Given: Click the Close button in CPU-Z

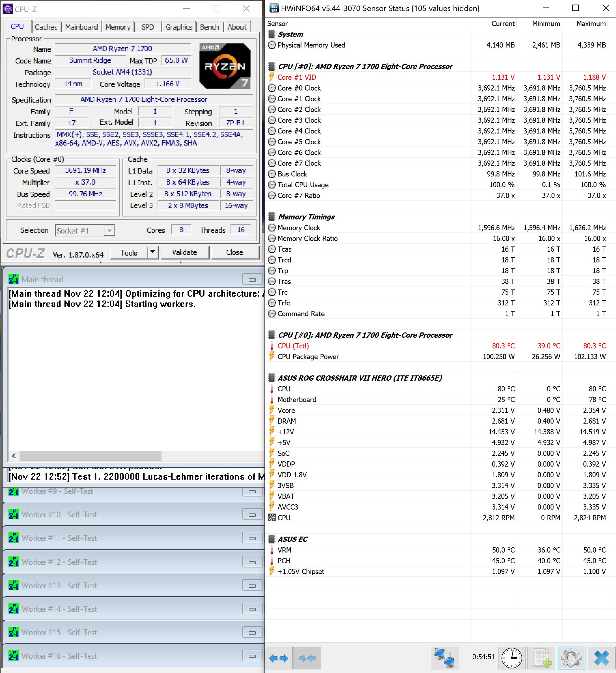Looking at the screenshot, I should [x=235, y=253].
